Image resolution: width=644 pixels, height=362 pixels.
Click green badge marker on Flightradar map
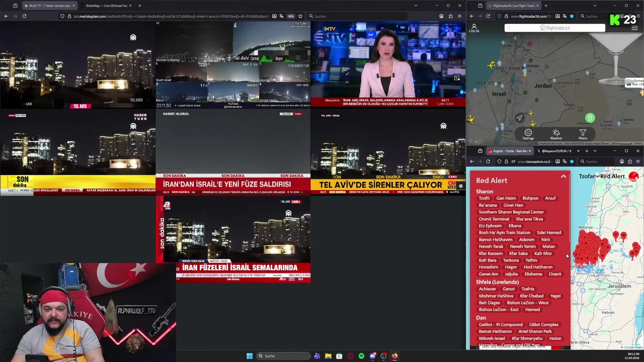(590, 118)
